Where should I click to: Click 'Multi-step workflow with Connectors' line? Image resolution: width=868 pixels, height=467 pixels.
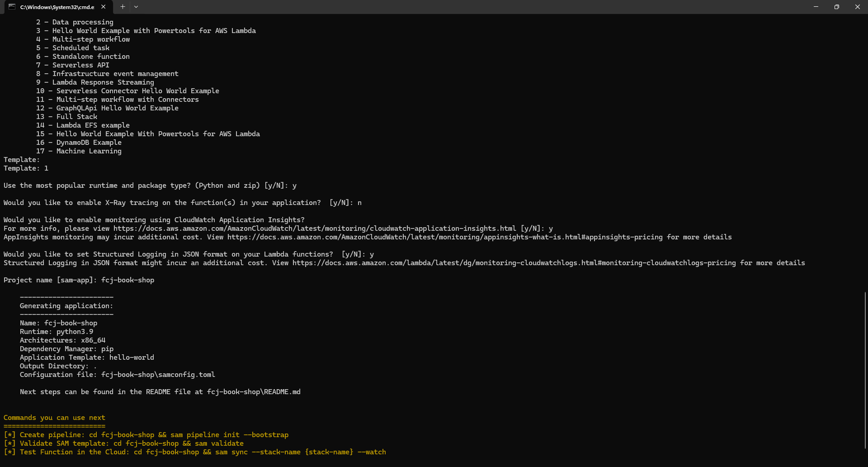point(118,100)
